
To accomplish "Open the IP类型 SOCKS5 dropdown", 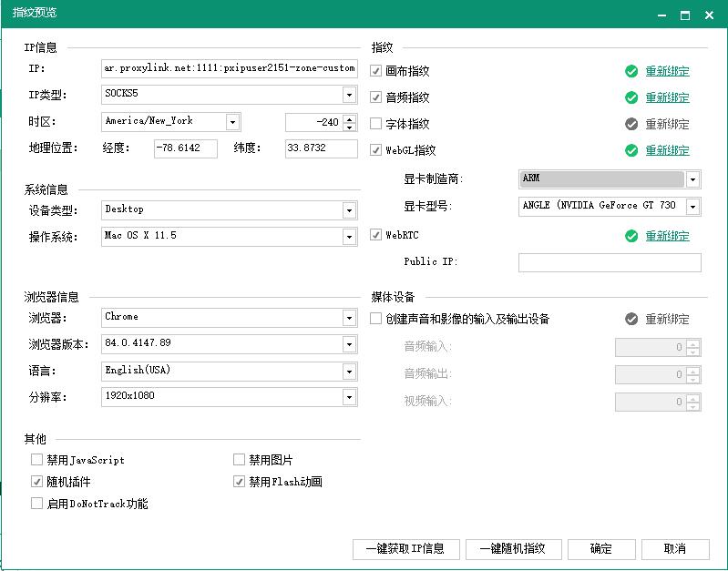I will coord(349,95).
